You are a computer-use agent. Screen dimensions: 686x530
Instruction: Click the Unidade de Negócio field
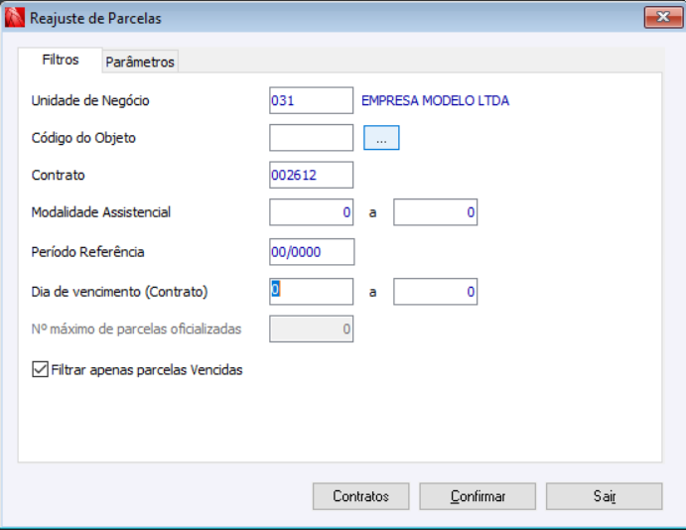tap(311, 100)
